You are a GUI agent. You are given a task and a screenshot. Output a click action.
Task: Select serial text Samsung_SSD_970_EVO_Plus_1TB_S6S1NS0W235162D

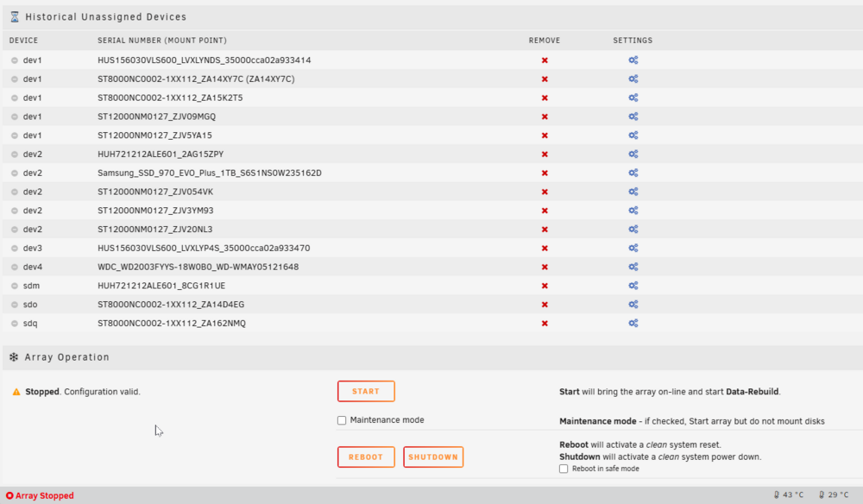coord(210,173)
